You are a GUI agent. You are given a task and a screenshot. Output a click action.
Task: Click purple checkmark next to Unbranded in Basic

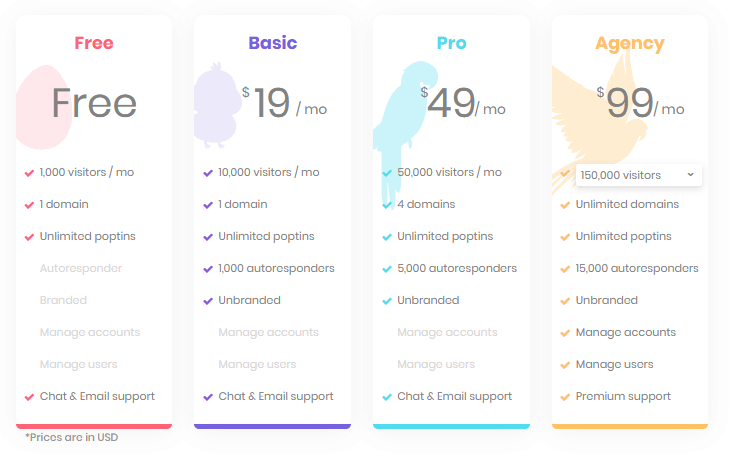click(x=208, y=301)
